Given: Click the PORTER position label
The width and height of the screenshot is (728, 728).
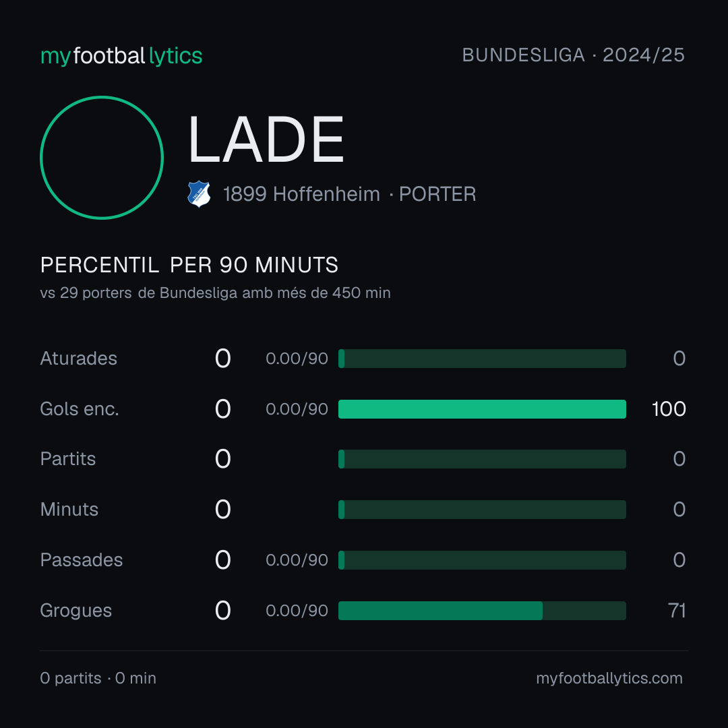Looking at the screenshot, I should 437,194.
